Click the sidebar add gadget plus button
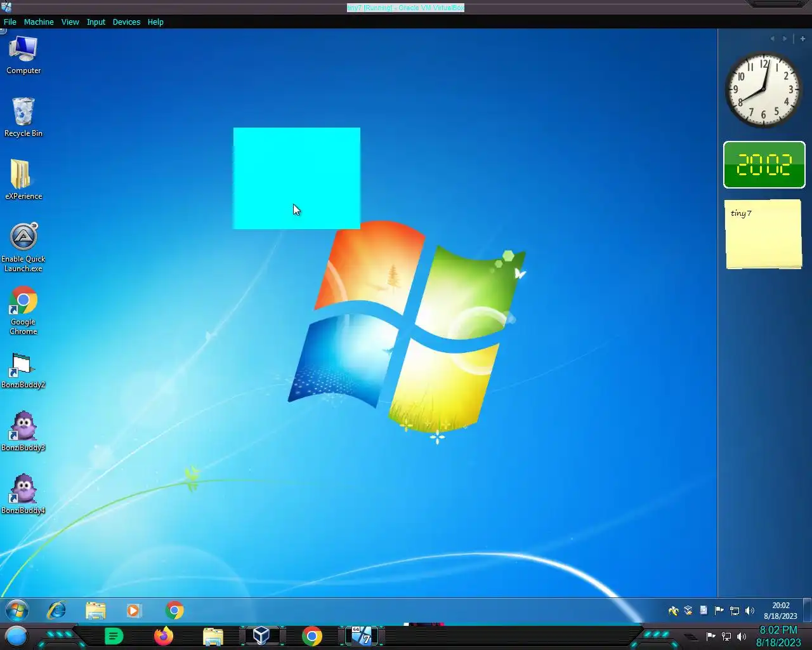 pyautogui.click(x=802, y=39)
